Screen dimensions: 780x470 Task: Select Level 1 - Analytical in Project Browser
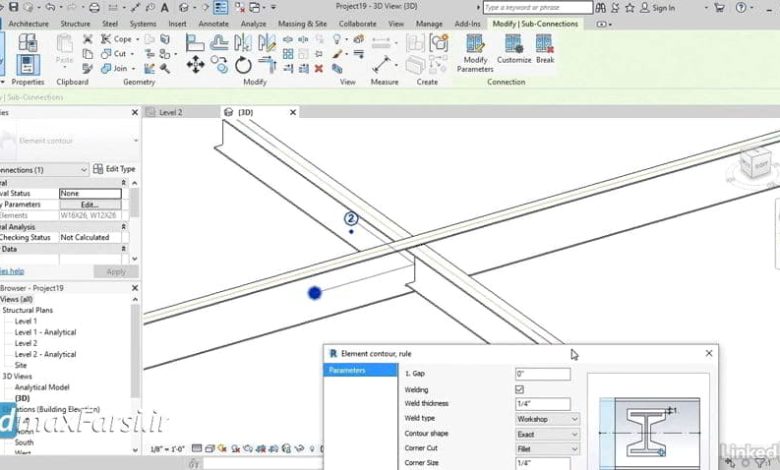[x=45, y=332]
